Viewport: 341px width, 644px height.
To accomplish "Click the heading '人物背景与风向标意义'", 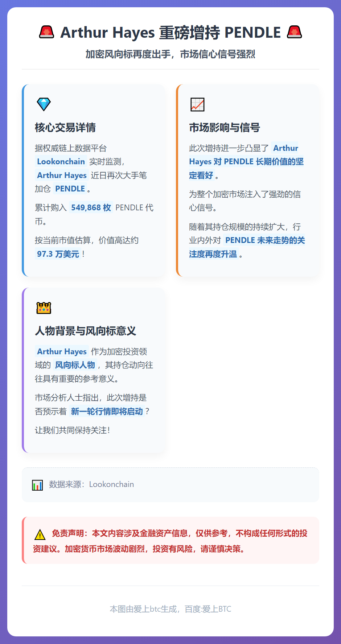I will [86, 331].
